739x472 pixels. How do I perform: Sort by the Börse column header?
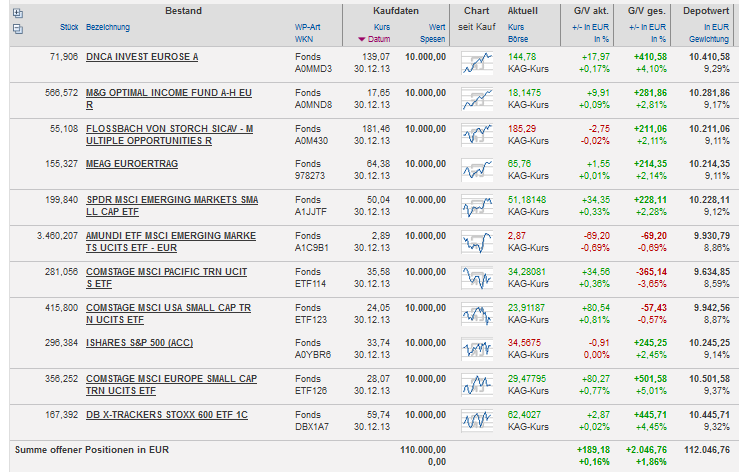518,39
